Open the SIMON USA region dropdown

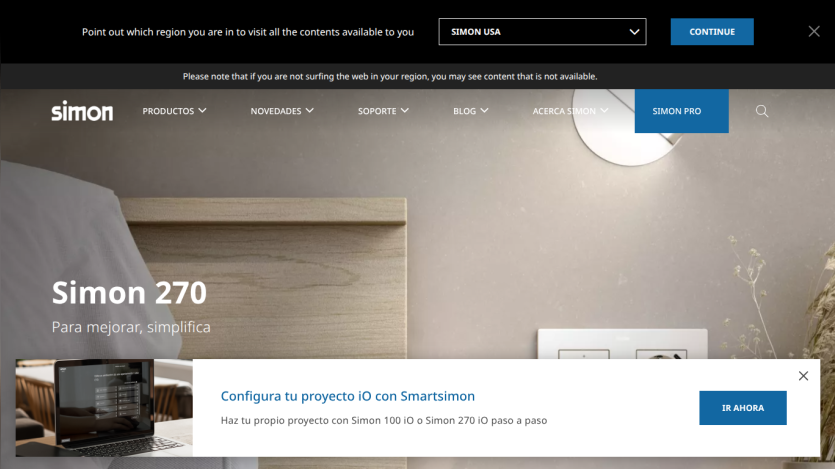click(x=542, y=32)
